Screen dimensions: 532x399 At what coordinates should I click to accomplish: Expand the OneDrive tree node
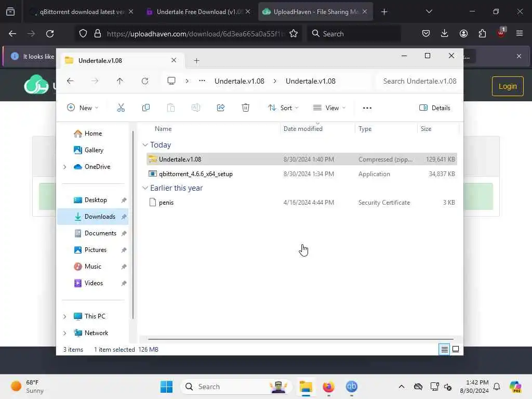(65, 167)
